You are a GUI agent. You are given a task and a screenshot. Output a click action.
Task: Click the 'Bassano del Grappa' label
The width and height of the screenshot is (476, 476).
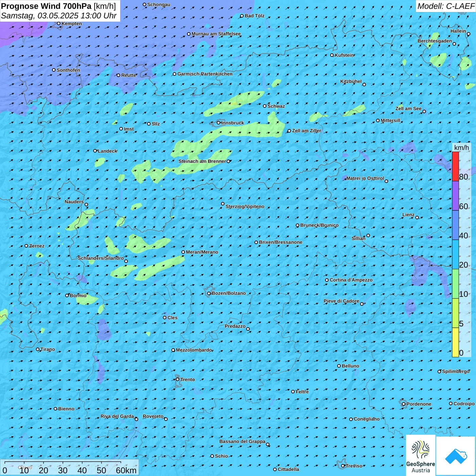[x=242, y=441]
